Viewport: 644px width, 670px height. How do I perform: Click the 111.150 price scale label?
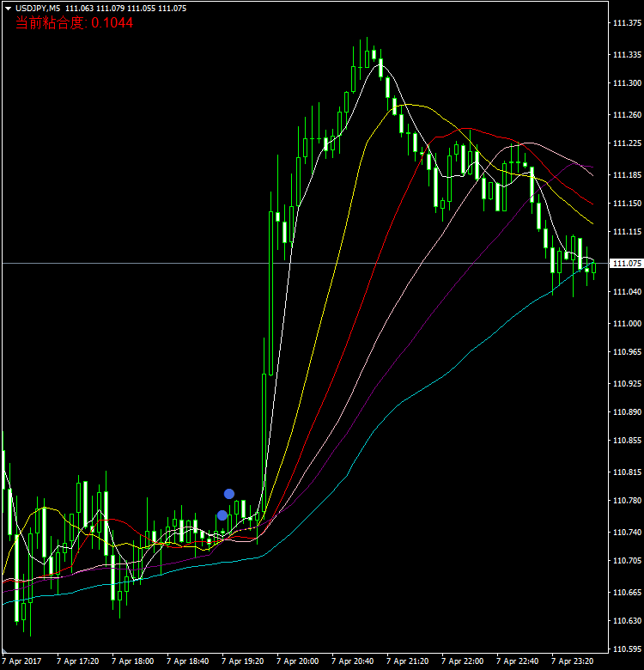[x=627, y=204]
